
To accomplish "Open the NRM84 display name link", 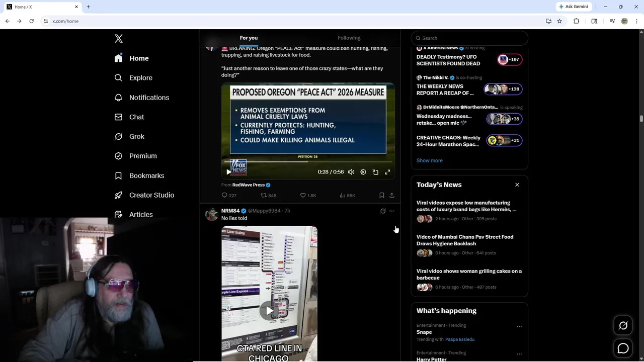I will pos(230,211).
